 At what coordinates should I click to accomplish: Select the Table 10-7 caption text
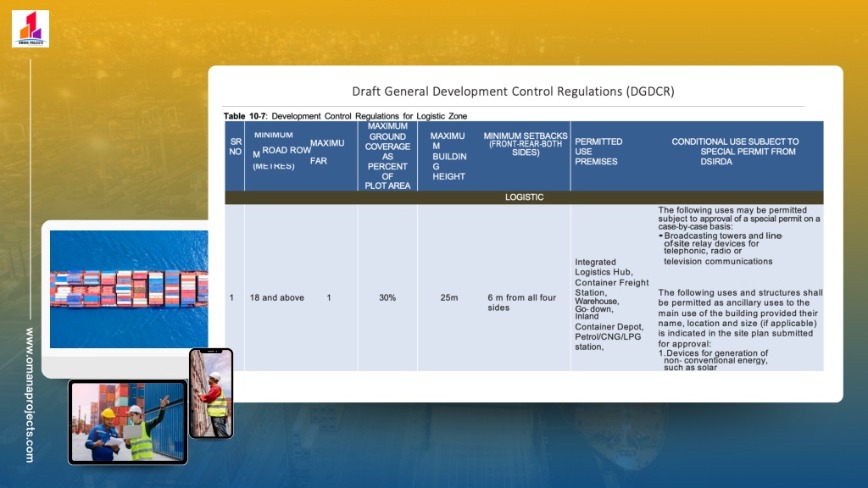[x=345, y=116]
